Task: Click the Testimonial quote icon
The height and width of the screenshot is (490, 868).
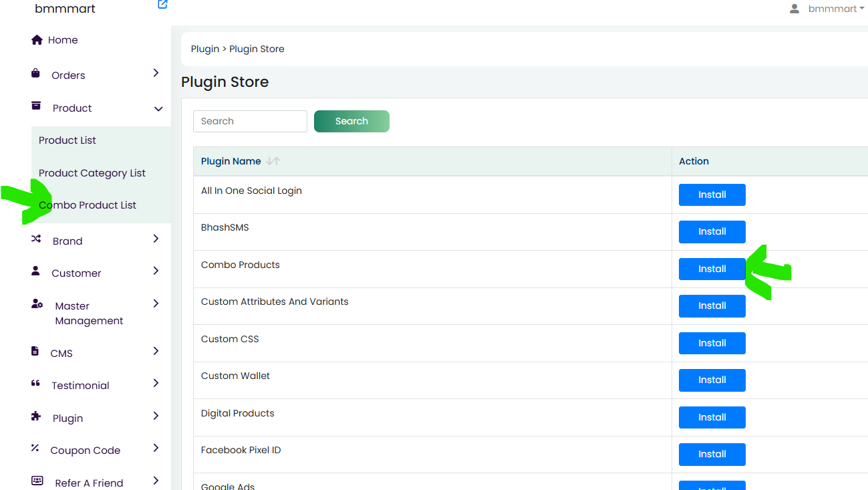Action: point(36,384)
